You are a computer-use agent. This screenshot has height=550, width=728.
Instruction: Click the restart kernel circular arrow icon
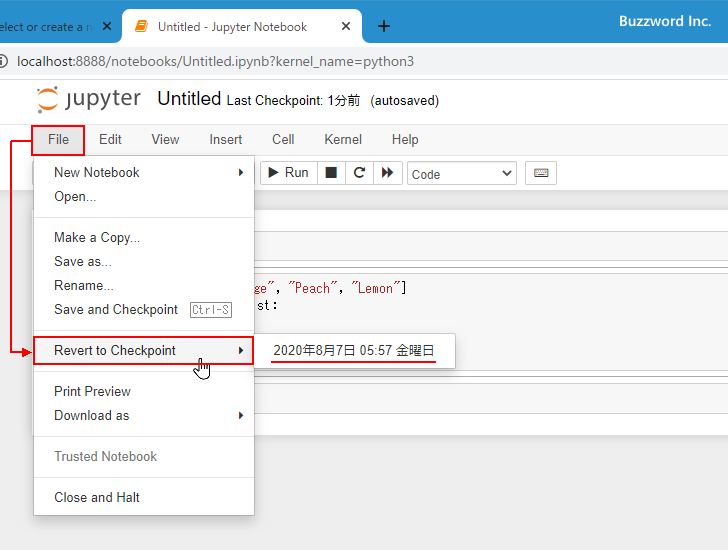pyautogui.click(x=359, y=173)
